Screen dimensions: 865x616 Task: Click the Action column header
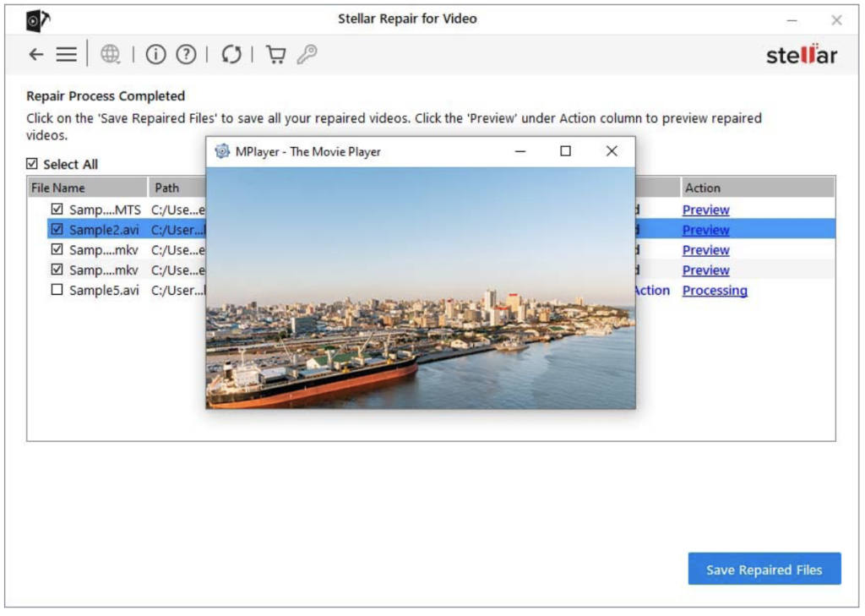pos(703,188)
